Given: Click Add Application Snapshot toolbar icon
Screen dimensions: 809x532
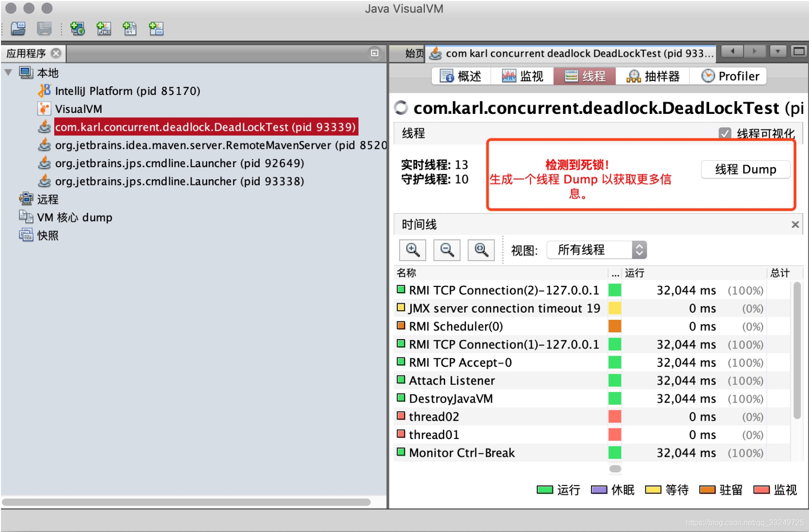Looking at the screenshot, I should pyautogui.click(x=156, y=29).
